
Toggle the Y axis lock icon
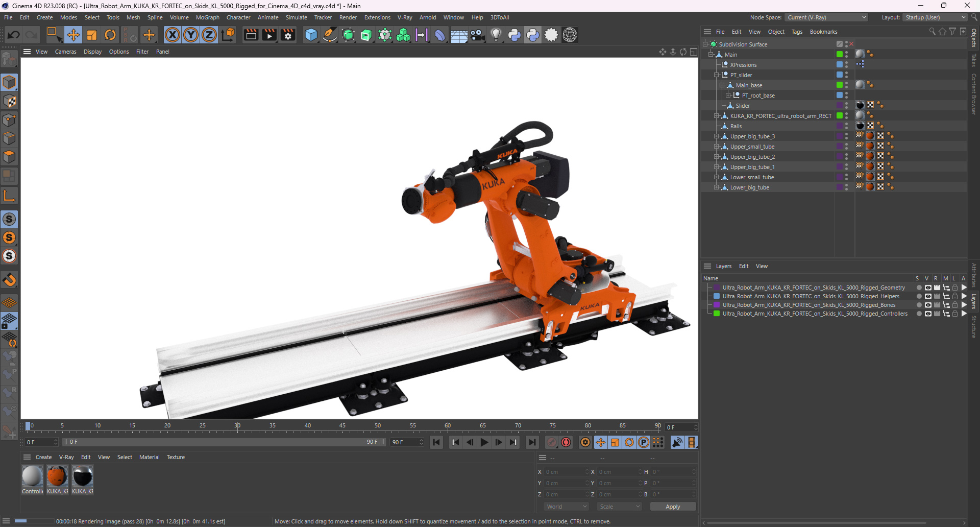point(191,35)
